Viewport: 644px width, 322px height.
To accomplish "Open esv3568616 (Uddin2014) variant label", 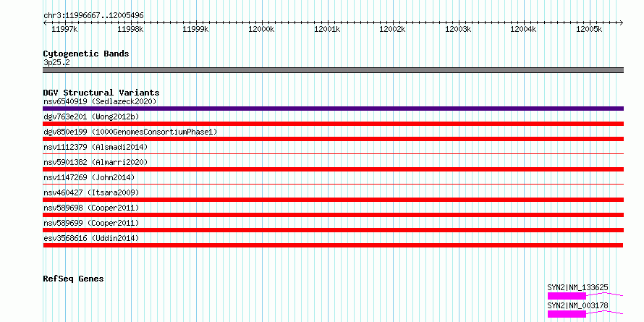I will click(x=91, y=238).
